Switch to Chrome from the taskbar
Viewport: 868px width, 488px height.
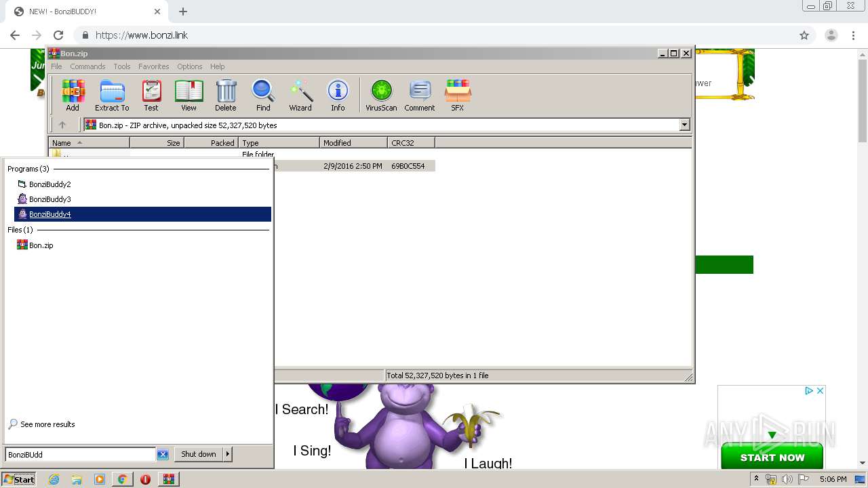(122, 479)
